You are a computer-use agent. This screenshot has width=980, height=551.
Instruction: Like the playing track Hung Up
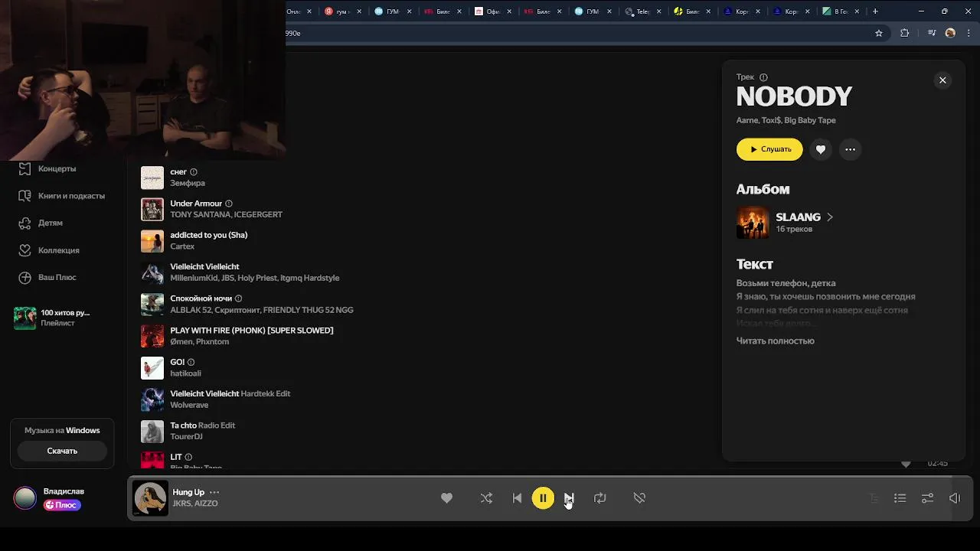tap(446, 498)
